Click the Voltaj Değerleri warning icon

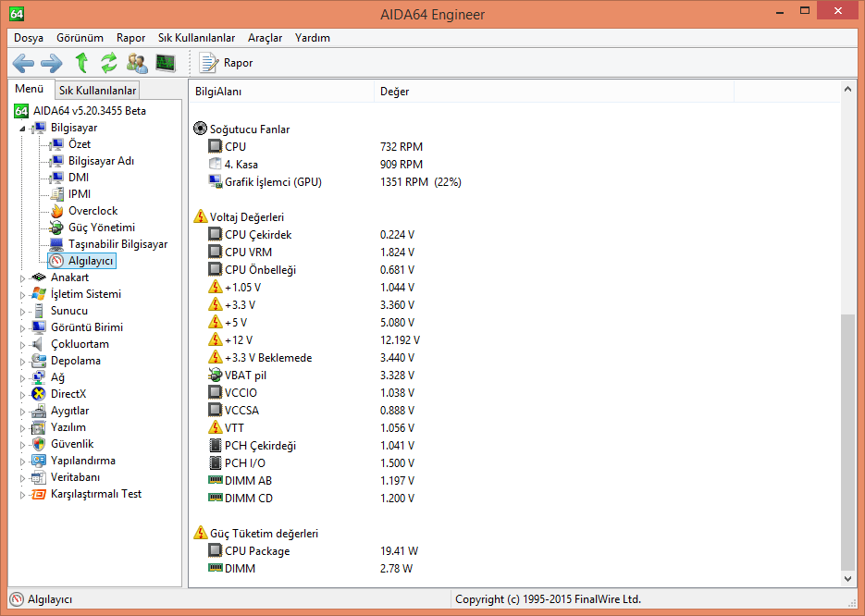coord(200,216)
